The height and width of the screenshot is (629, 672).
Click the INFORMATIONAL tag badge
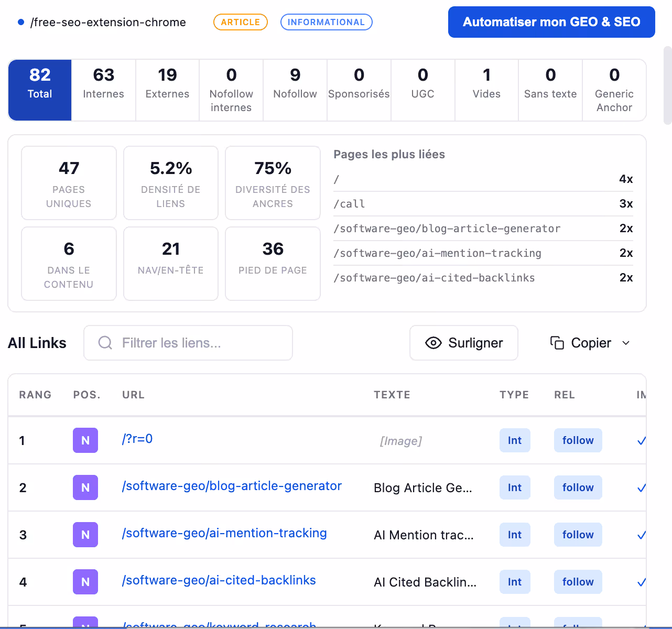pos(326,22)
